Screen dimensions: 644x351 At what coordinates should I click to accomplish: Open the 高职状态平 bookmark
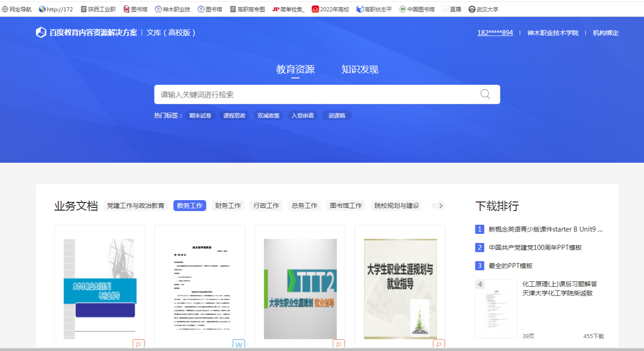pos(374,9)
